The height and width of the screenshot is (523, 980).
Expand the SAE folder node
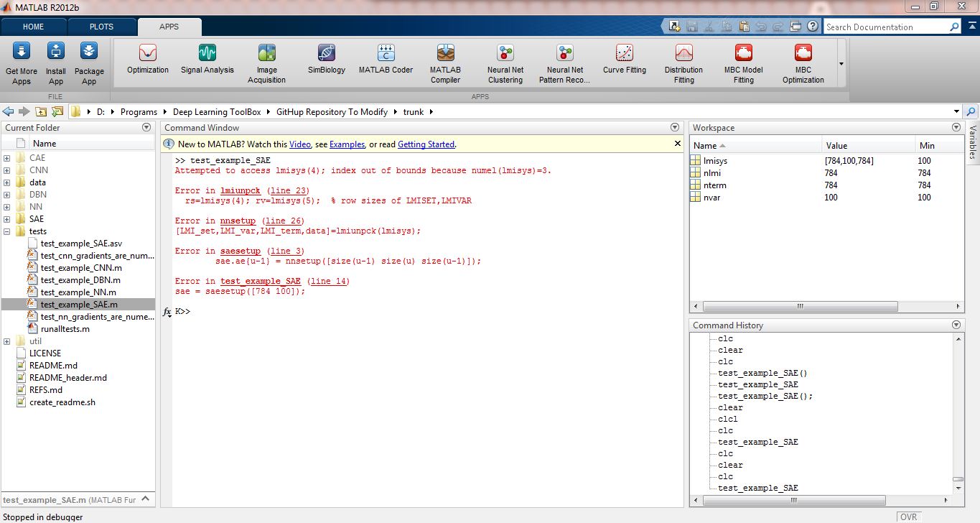pyautogui.click(x=7, y=219)
